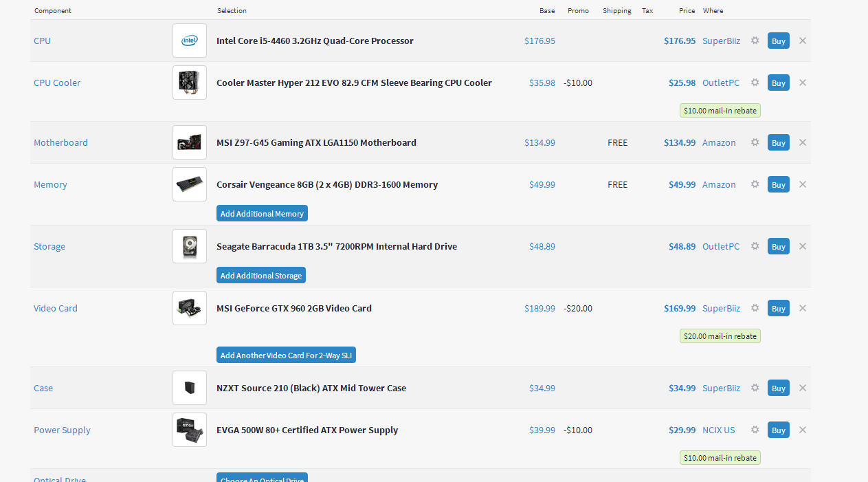
Task: Buy the NZXT Source 210 case
Action: [779, 388]
